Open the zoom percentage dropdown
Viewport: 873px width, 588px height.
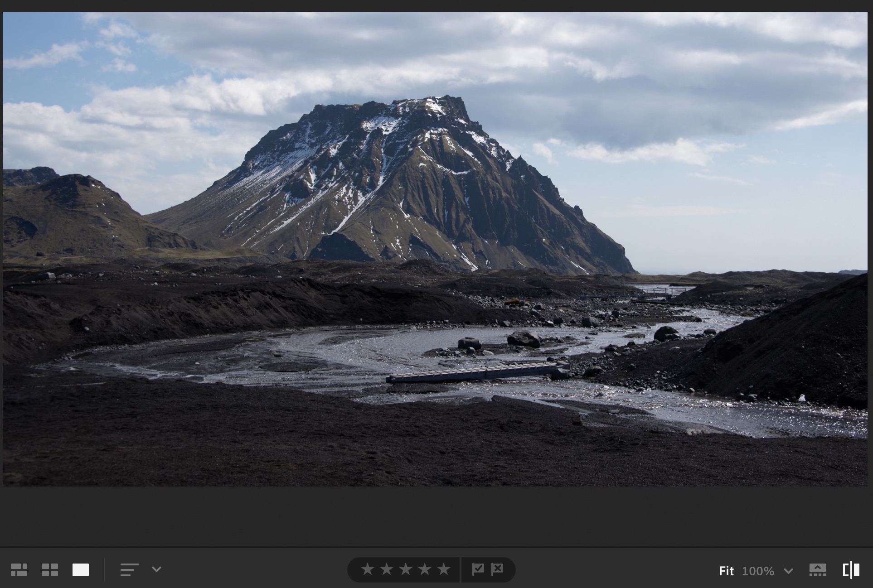(x=789, y=571)
